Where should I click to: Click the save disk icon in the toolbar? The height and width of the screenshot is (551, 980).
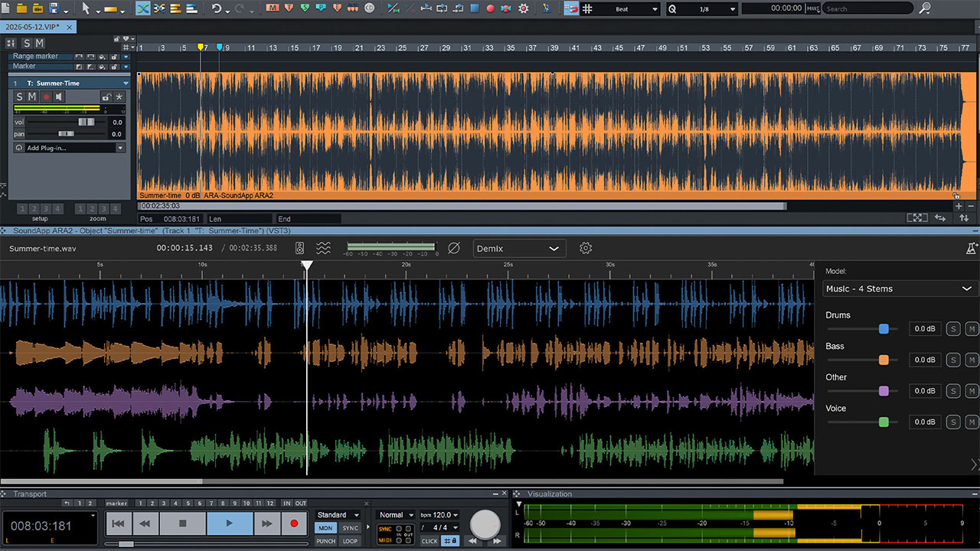coord(54,8)
